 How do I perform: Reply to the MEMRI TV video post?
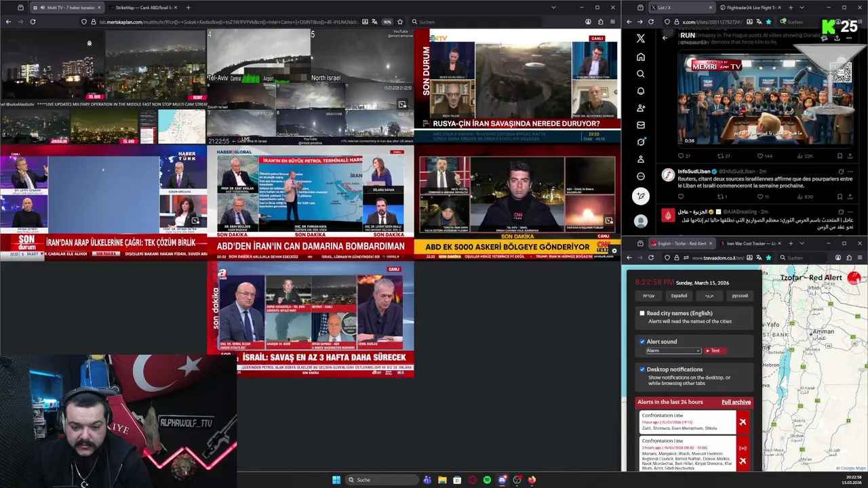click(x=684, y=156)
